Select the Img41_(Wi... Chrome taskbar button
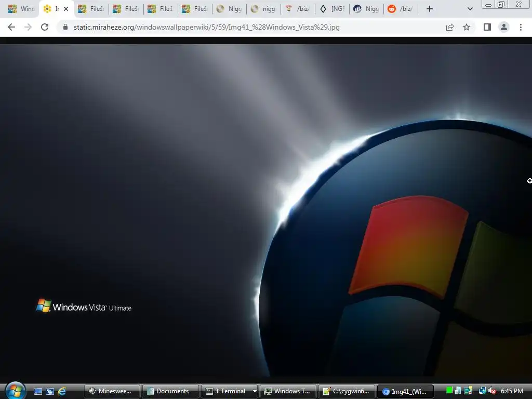The width and height of the screenshot is (532, 399). (x=405, y=391)
